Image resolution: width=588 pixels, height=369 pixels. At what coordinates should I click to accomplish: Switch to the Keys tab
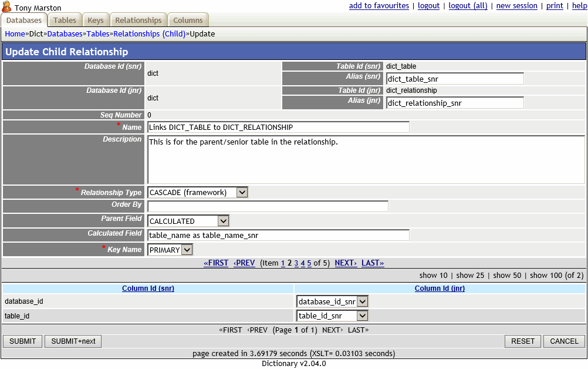coord(95,19)
